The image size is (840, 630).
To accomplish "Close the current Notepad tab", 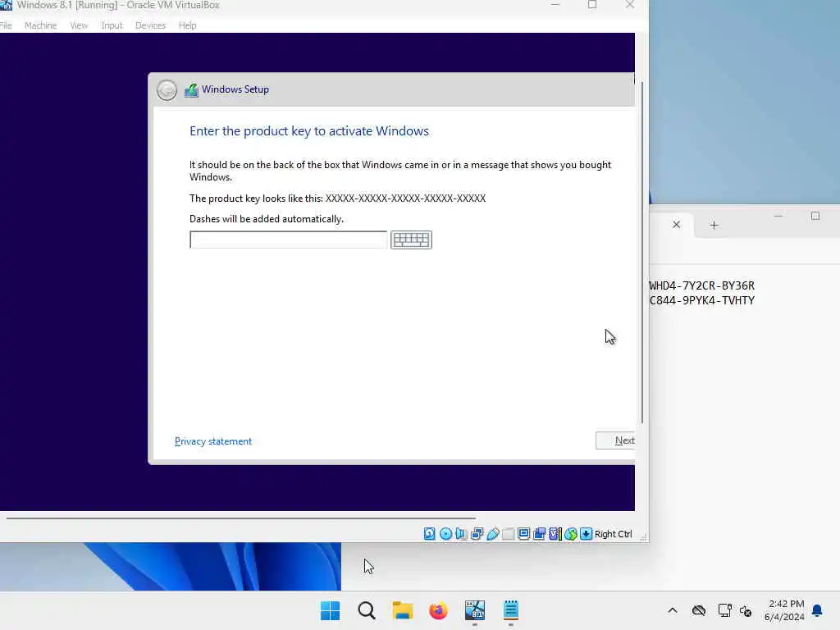I will point(677,225).
